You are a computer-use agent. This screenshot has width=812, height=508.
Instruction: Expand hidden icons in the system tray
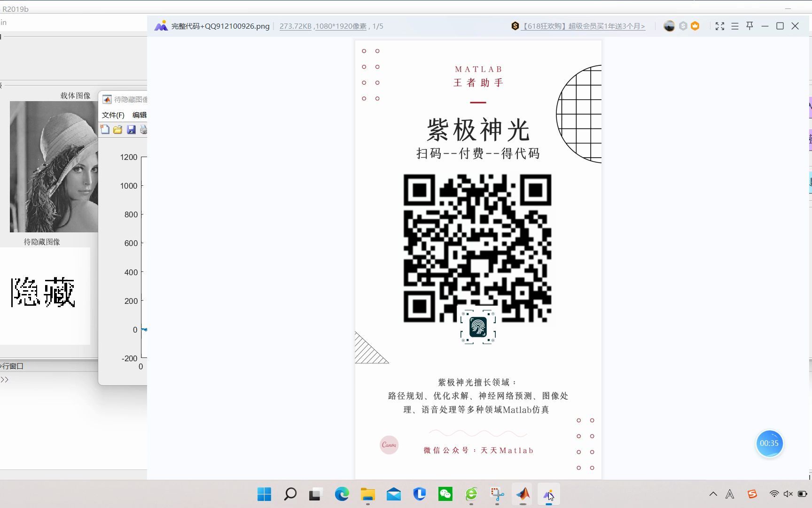point(712,494)
